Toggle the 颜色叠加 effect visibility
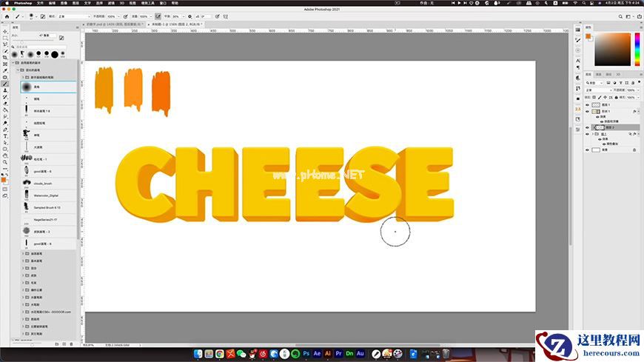This screenshot has height=362, width=644. click(x=604, y=144)
